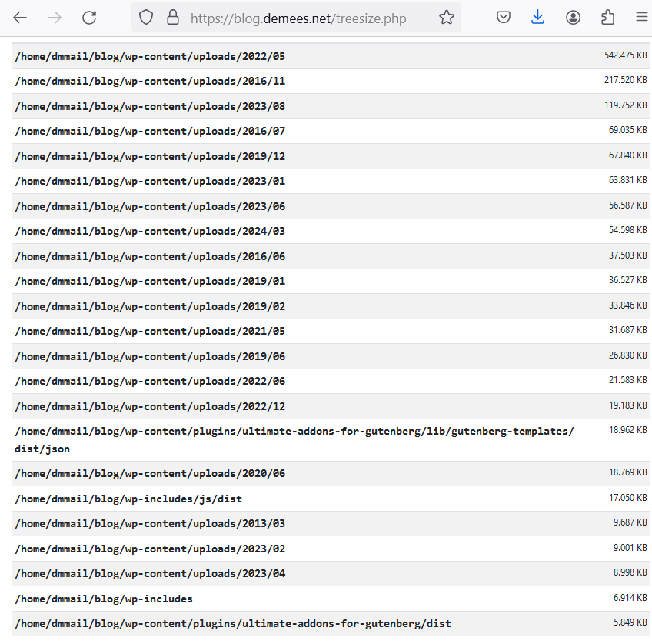Bookmark this page with the star icon
Image resolution: width=652 pixels, height=644 pixels.
click(x=447, y=17)
